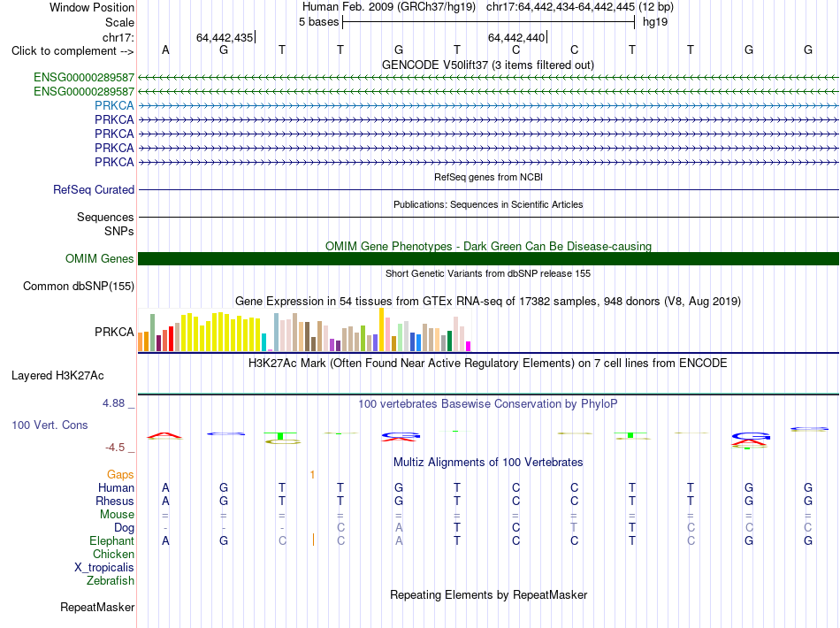Select the Rhesus species label

(115, 501)
